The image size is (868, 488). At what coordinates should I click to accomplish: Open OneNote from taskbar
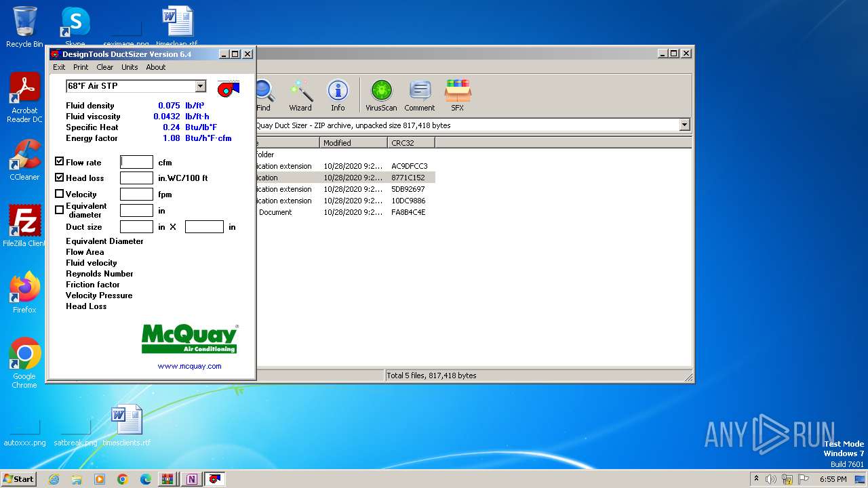tap(192, 479)
